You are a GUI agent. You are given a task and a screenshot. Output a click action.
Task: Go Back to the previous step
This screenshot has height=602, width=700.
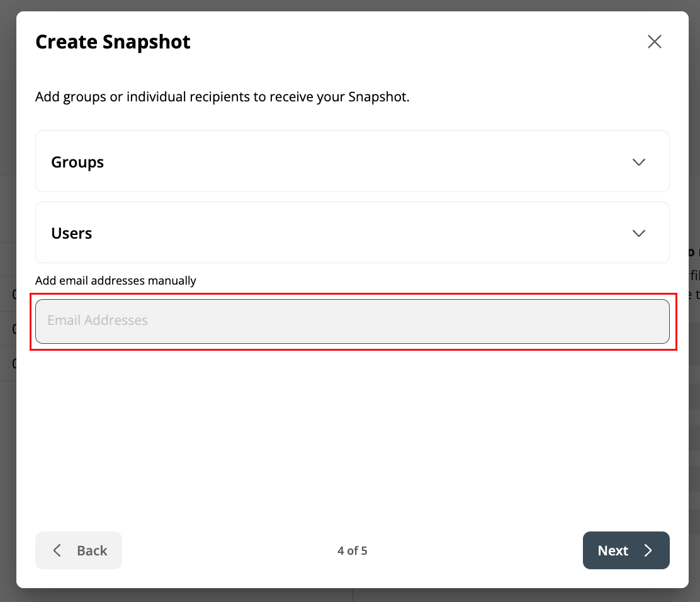[79, 550]
